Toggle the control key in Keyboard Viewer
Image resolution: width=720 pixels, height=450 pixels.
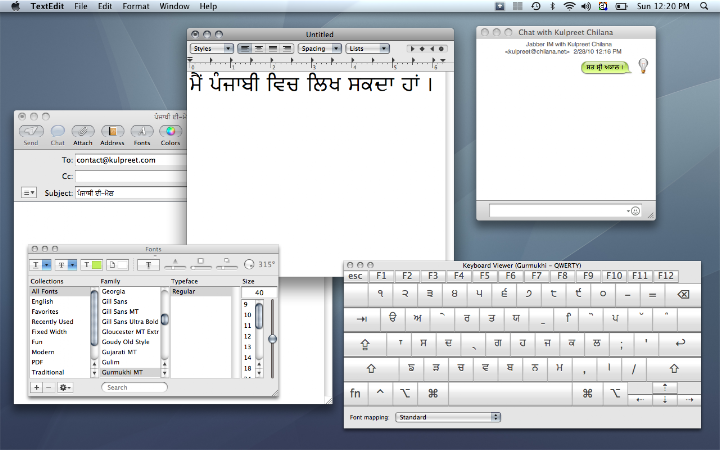[x=380, y=393]
